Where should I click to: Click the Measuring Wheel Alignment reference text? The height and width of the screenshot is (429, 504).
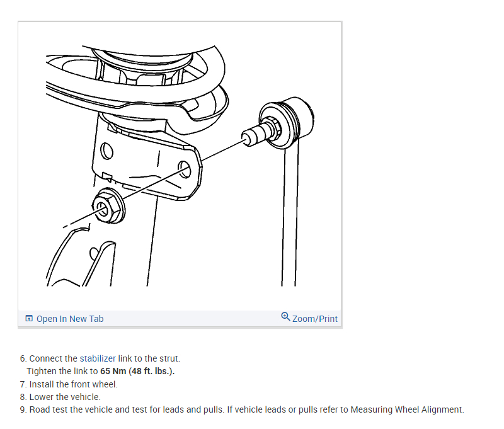point(406,409)
